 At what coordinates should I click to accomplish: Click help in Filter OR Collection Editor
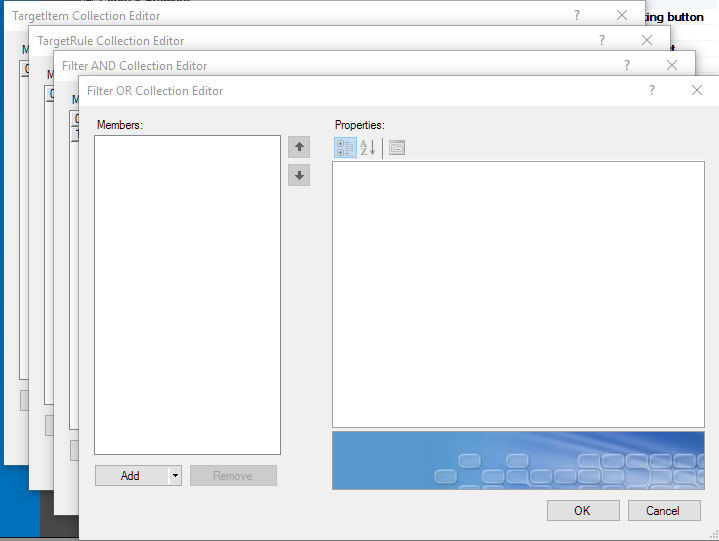652,90
